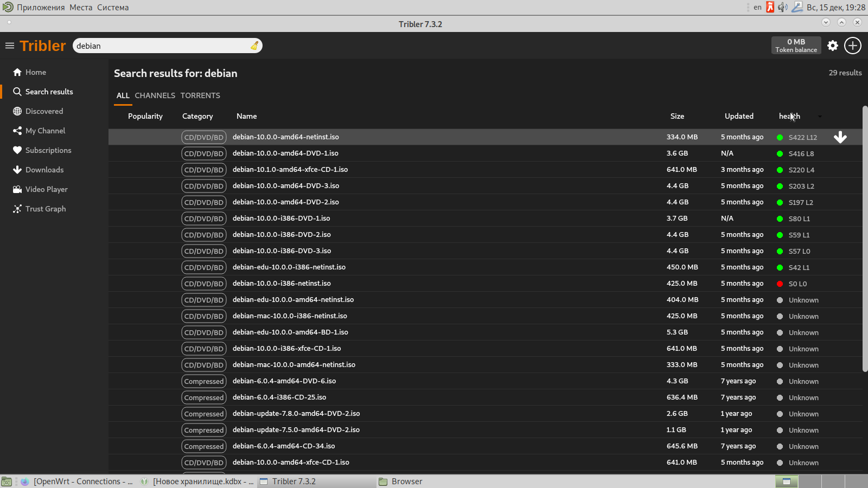Open the hamburger menu beside Tribler logo
The image size is (868, 488).
10,46
